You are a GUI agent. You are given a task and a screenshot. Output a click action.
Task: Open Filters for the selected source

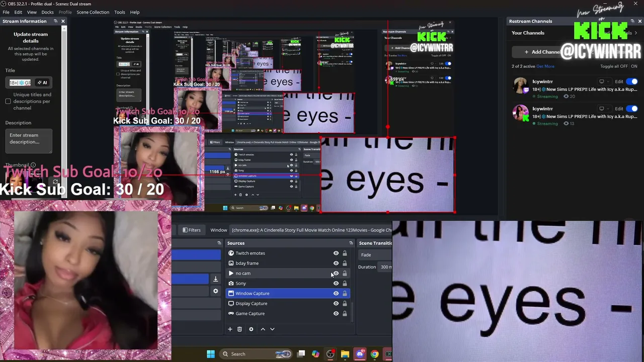pyautogui.click(x=191, y=230)
